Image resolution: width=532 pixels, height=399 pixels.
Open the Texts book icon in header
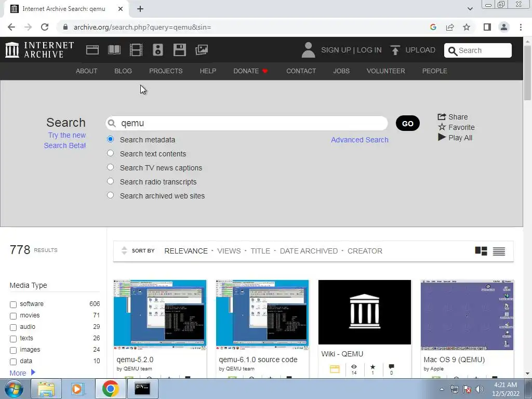point(114,50)
